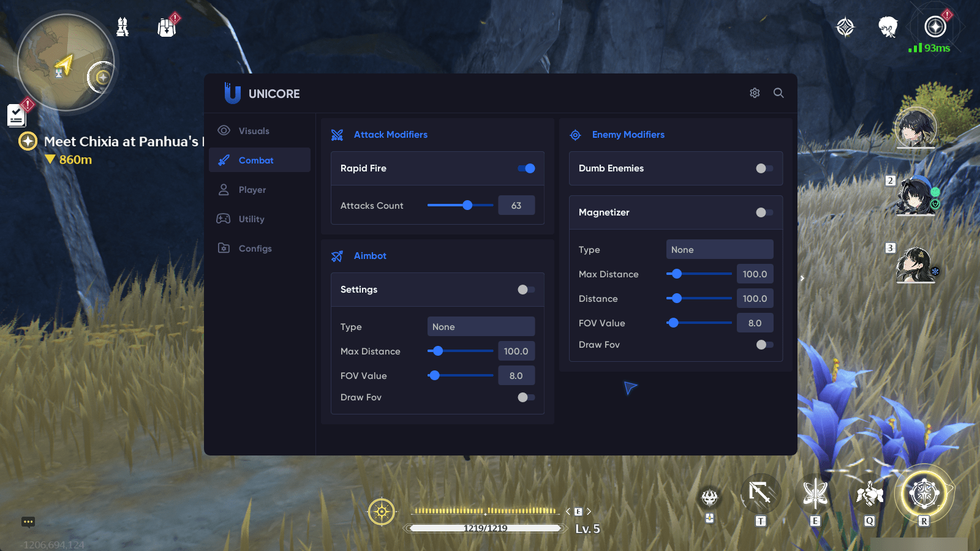980x551 pixels.
Task: Click the Meet Chixia quest tracker text
Action: (x=121, y=142)
